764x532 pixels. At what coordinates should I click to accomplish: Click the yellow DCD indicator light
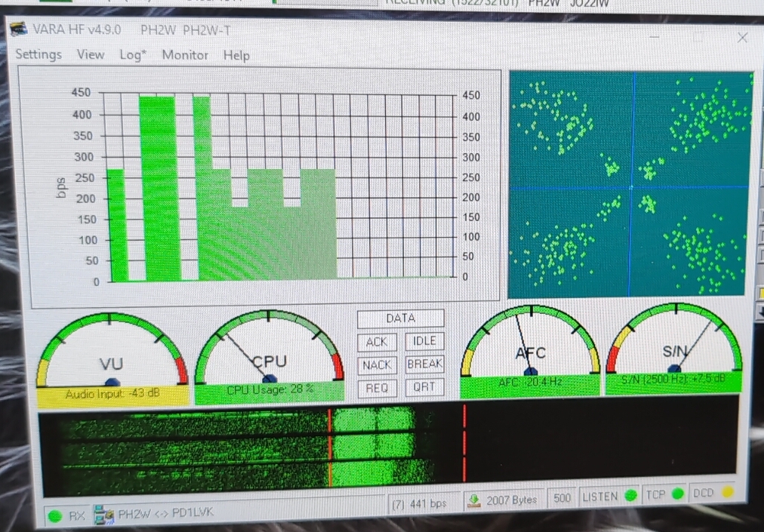pos(727,493)
